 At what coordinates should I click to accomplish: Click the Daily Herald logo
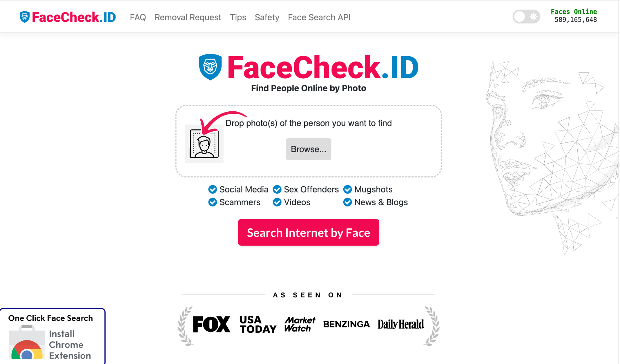coord(401,324)
